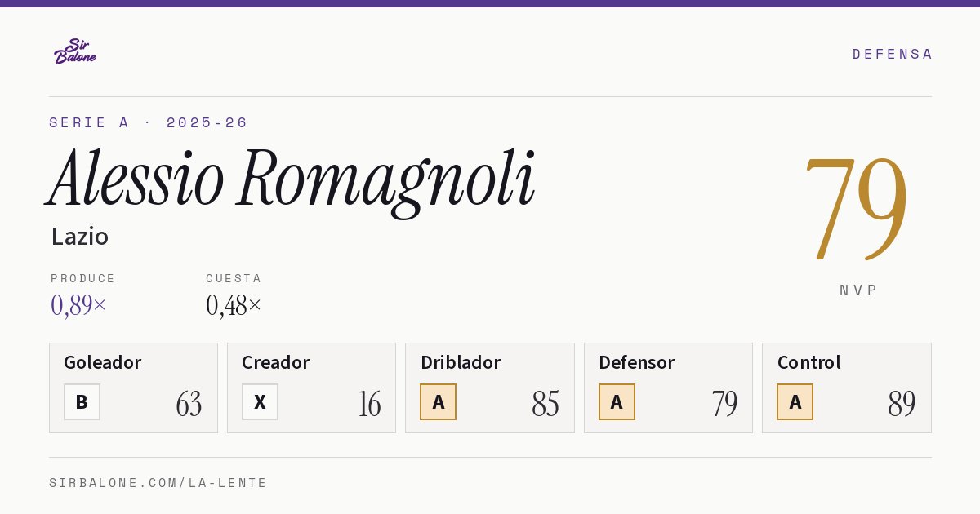Click the Control card title
The width and height of the screenshot is (980, 514).
(809, 362)
